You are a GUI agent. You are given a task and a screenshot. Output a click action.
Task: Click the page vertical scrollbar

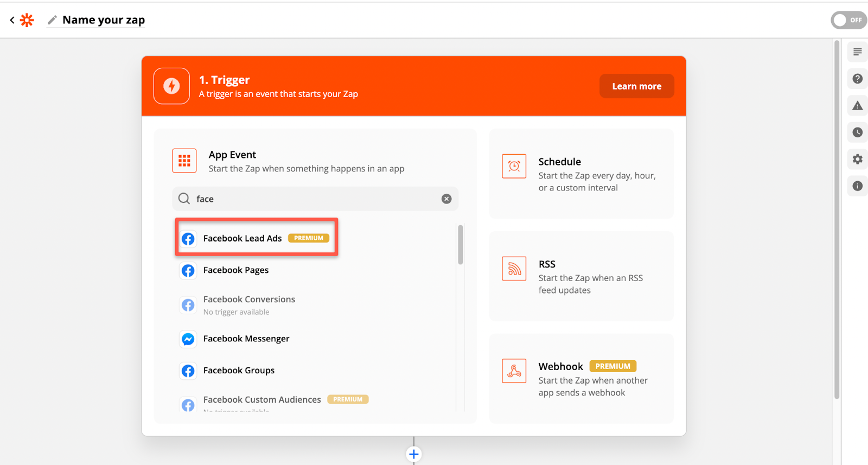[837, 220]
